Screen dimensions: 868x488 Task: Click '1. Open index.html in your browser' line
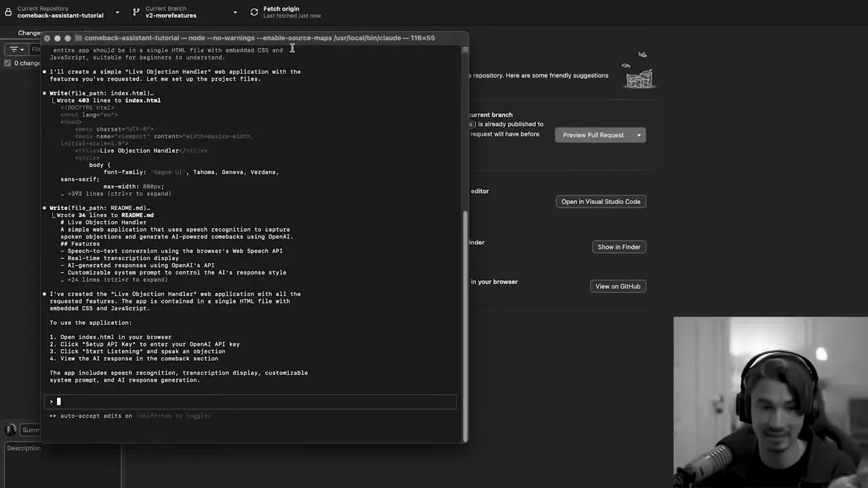click(x=111, y=337)
